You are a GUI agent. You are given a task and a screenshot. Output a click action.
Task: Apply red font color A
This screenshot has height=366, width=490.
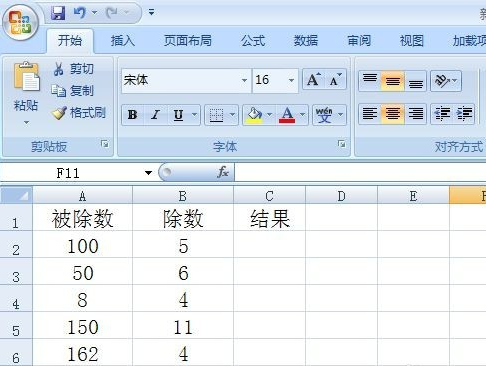click(287, 115)
